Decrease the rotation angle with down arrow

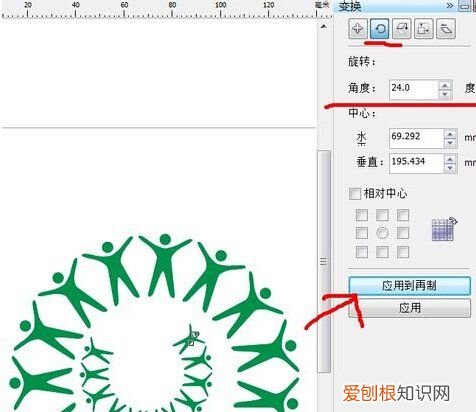click(x=445, y=94)
